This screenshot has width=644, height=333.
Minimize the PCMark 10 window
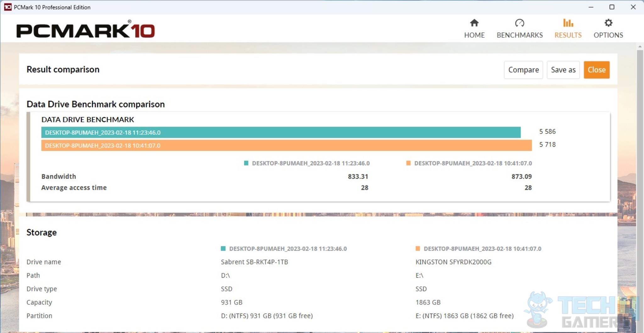(x=591, y=7)
